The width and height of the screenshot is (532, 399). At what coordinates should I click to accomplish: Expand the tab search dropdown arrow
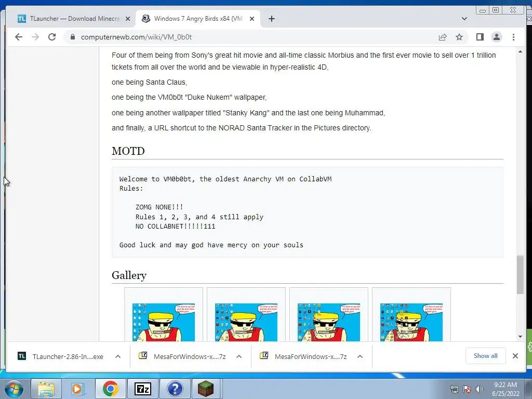click(464, 19)
